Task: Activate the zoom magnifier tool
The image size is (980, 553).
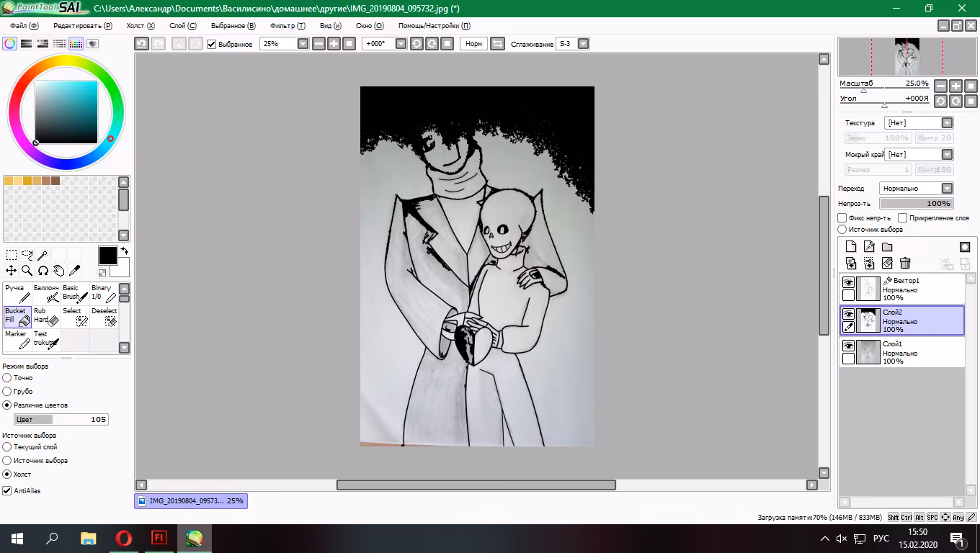Action: [27, 271]
